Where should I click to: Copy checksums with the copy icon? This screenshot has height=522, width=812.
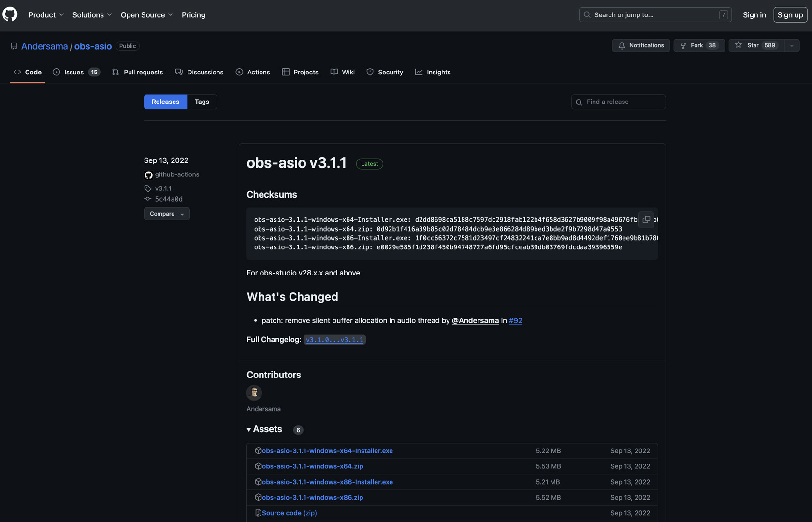coord(646,219)
